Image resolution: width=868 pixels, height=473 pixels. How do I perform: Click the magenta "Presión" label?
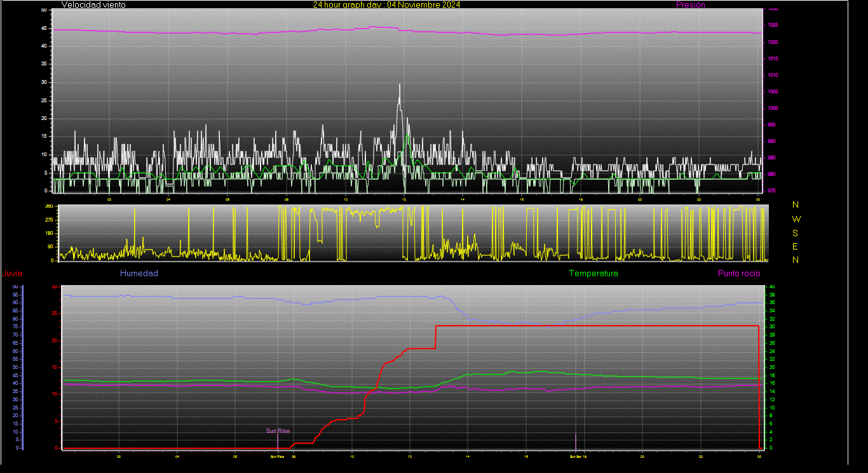point(691,4)
